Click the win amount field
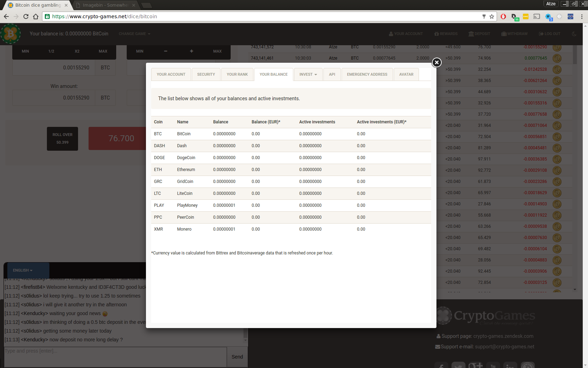Screen dimensions: 588x368 [x=54, y=98]
